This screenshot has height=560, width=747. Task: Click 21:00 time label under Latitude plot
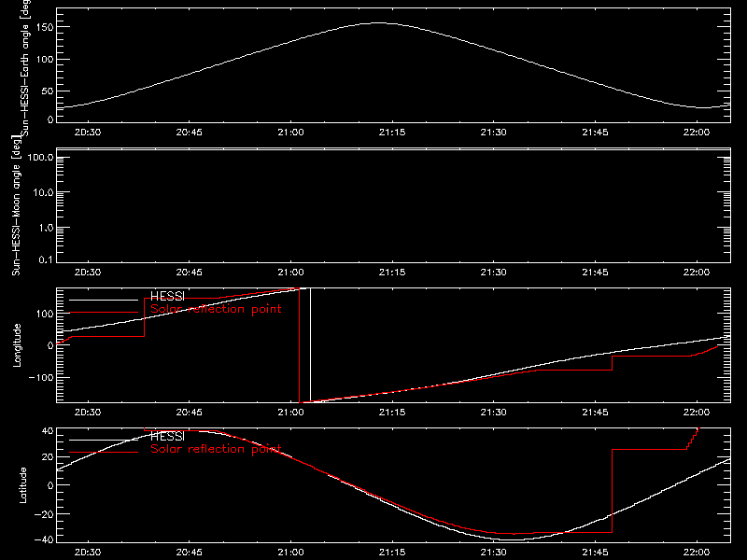290,553
